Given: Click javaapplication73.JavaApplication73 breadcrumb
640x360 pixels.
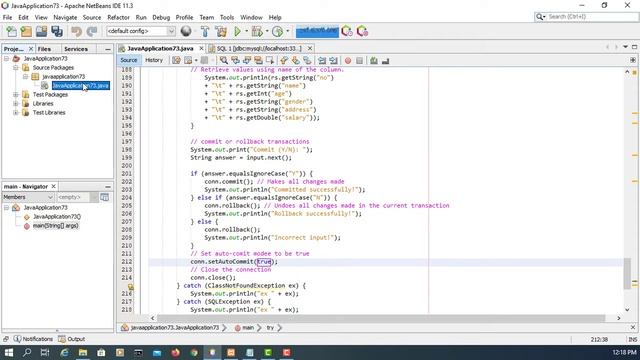Looking at the screenshot, I should [x=175, y=328].
